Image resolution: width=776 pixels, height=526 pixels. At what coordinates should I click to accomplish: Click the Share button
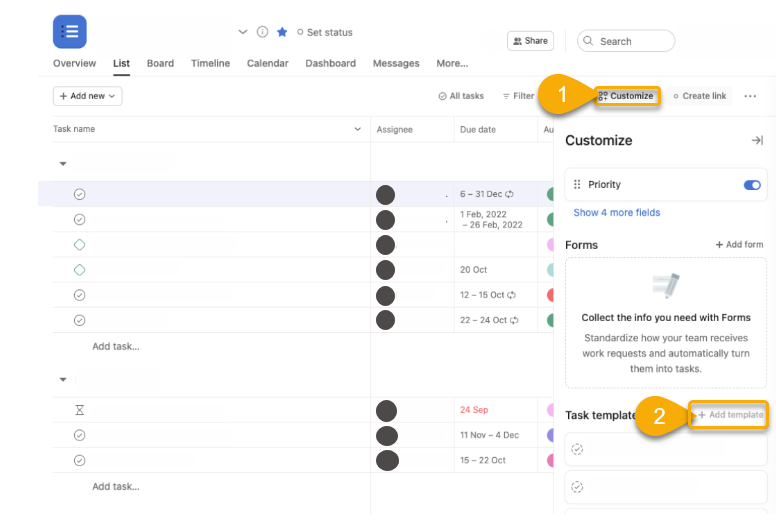pyautogui.click(x=530, y=41)
